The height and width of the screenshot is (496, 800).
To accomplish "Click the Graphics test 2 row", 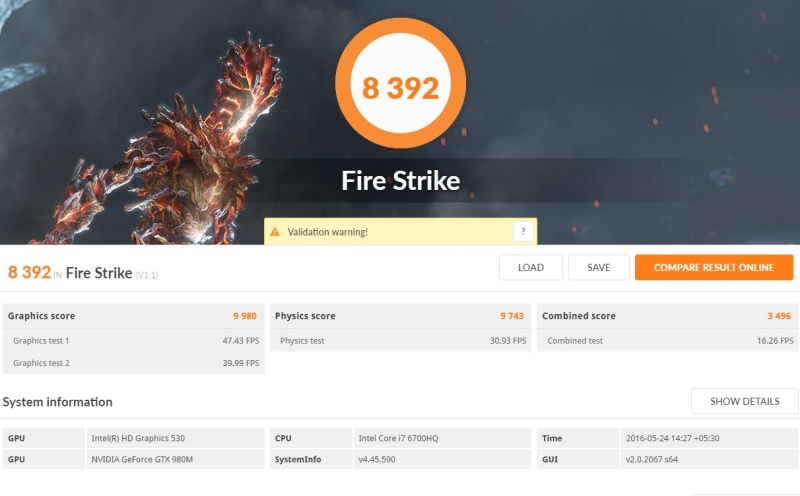I will pyautogui.click(x=134, y=363).
